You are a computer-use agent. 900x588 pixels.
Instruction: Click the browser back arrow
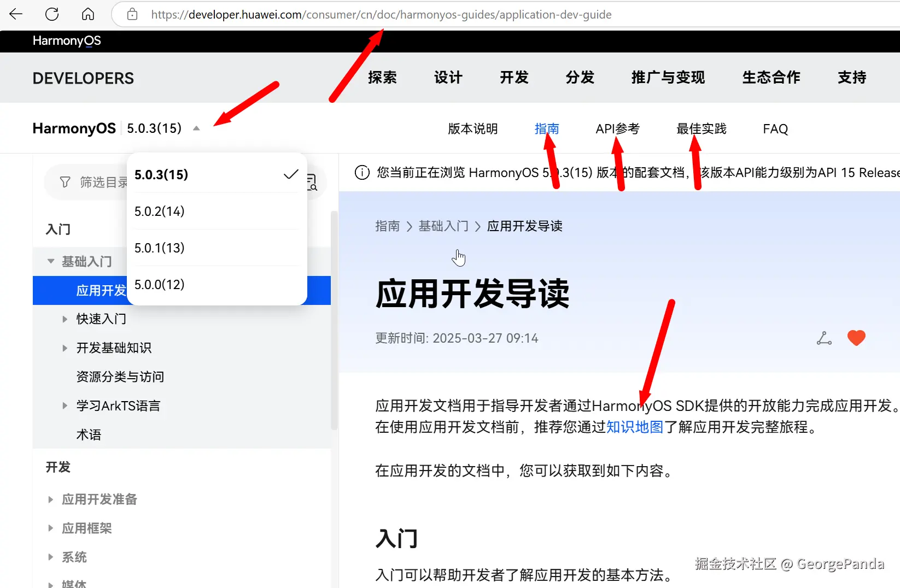tap(15, 14)
